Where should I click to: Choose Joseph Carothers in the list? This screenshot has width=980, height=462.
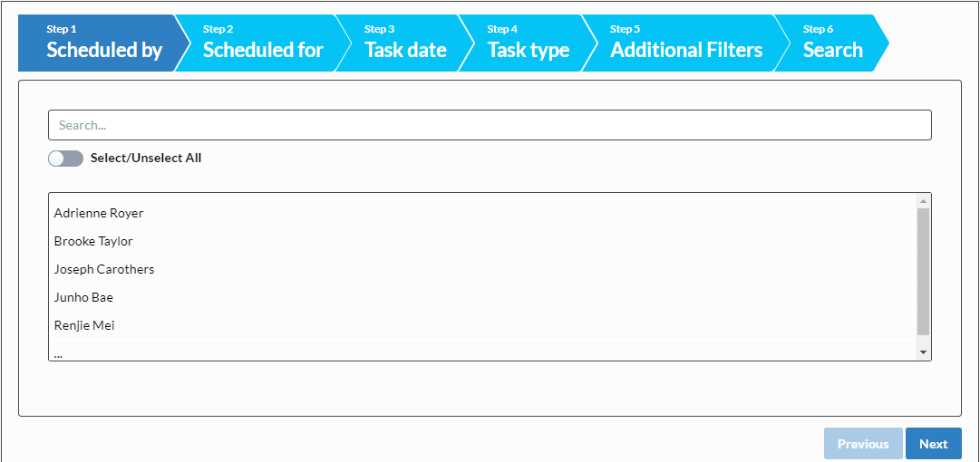(x=481, y=269)
